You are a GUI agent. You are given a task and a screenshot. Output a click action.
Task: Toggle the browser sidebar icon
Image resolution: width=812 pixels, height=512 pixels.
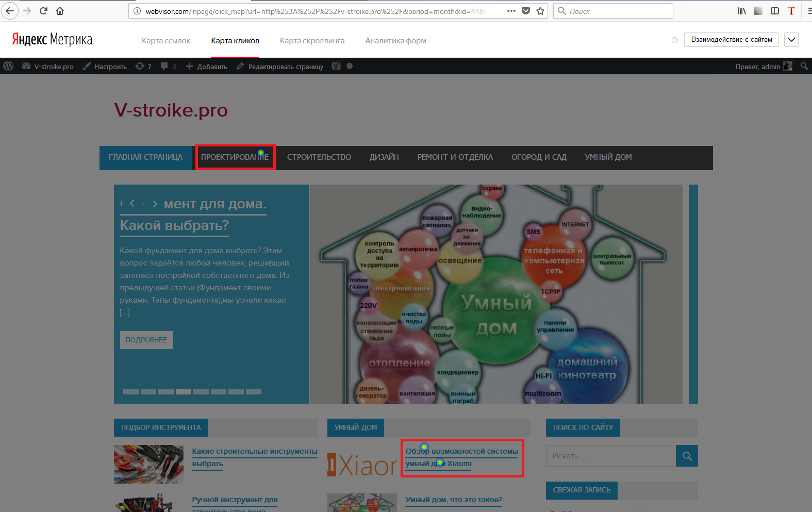pos(775,11)
